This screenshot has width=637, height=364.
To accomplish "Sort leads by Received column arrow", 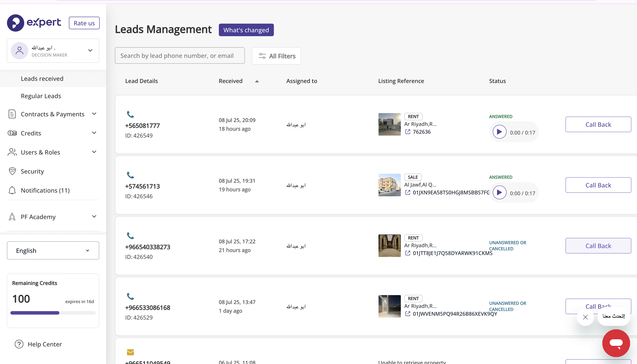I will pyautogui.click(x=257, y=81).
